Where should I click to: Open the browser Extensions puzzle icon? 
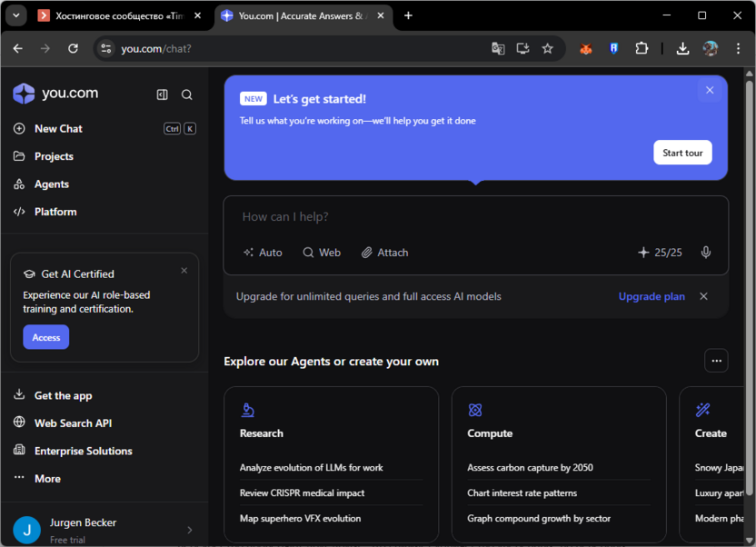tap(642, 49)
